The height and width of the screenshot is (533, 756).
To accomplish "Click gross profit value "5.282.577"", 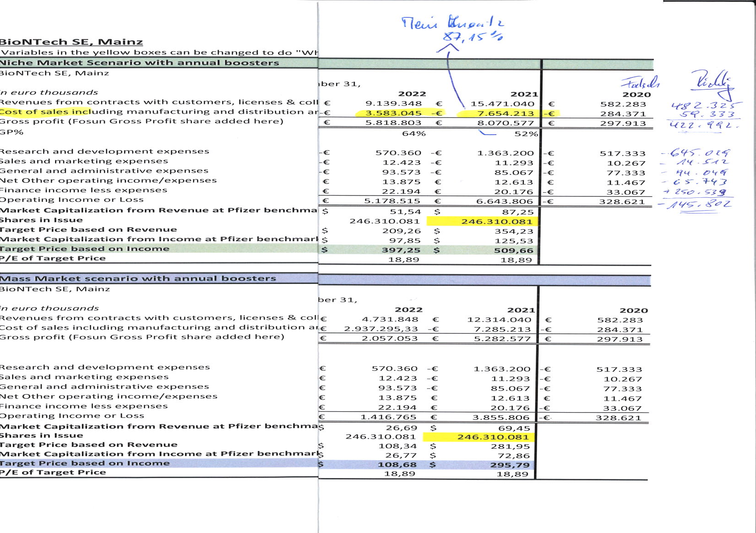I will pyautogui.click(x=502, y=339).
